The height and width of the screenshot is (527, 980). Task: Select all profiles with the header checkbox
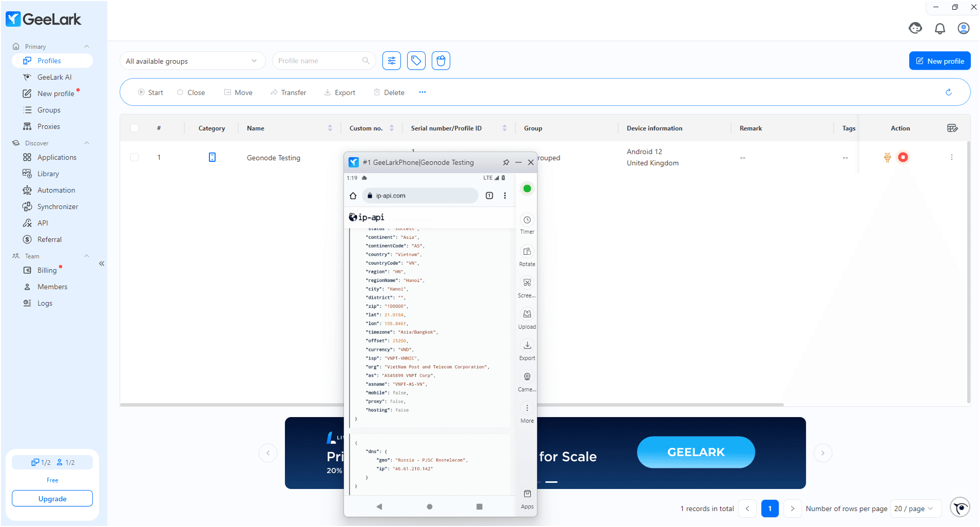[134, 128]
